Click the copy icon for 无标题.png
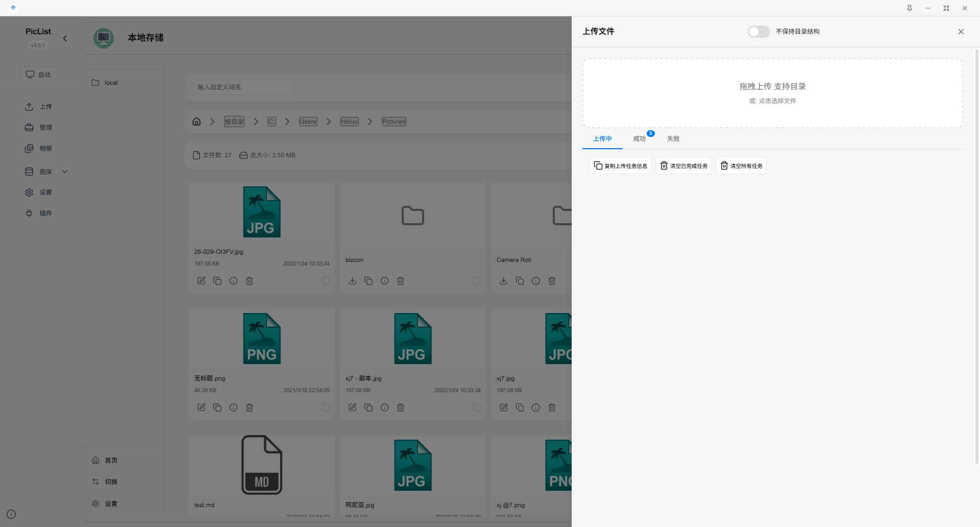The image size is (980, 527). (x=217, y=408)
